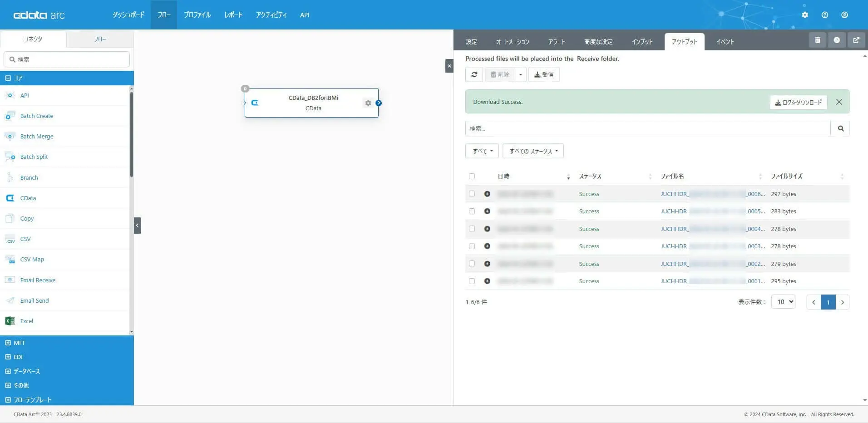Select the Batch Create connector icon
The height and width of the screenshot is (423, 868).
10,116
